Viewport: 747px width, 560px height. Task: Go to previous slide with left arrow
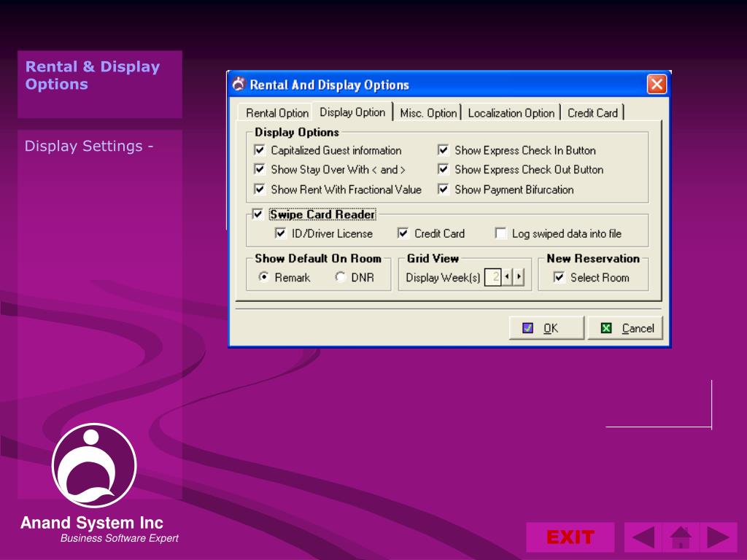pos(643,537)
